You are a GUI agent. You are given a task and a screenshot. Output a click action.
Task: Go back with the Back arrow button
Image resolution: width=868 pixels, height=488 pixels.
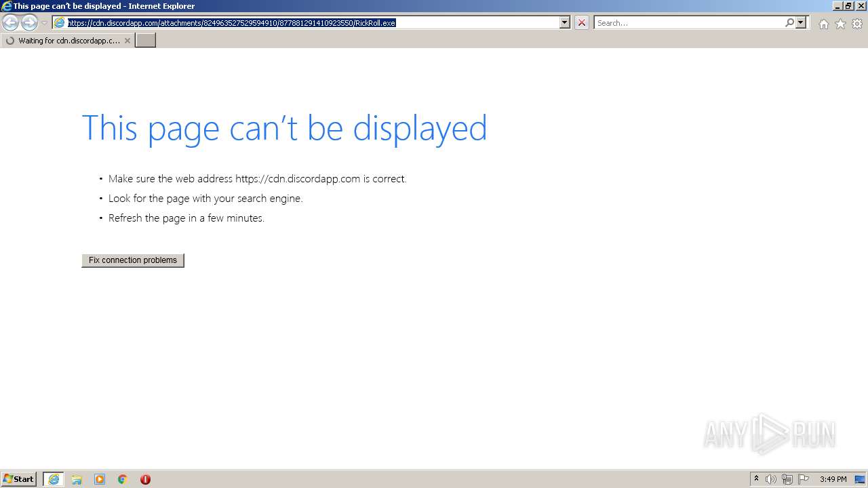(10, 23)
